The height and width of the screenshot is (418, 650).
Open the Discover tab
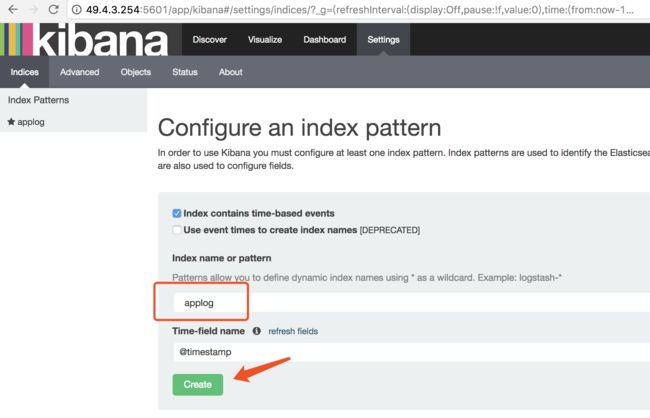click(209, 40)
